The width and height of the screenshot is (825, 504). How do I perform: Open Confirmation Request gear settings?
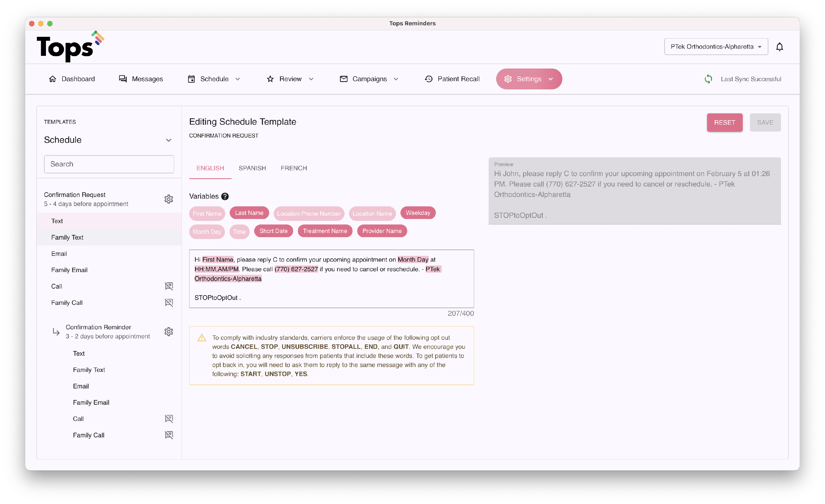click(x=168, y=199)
